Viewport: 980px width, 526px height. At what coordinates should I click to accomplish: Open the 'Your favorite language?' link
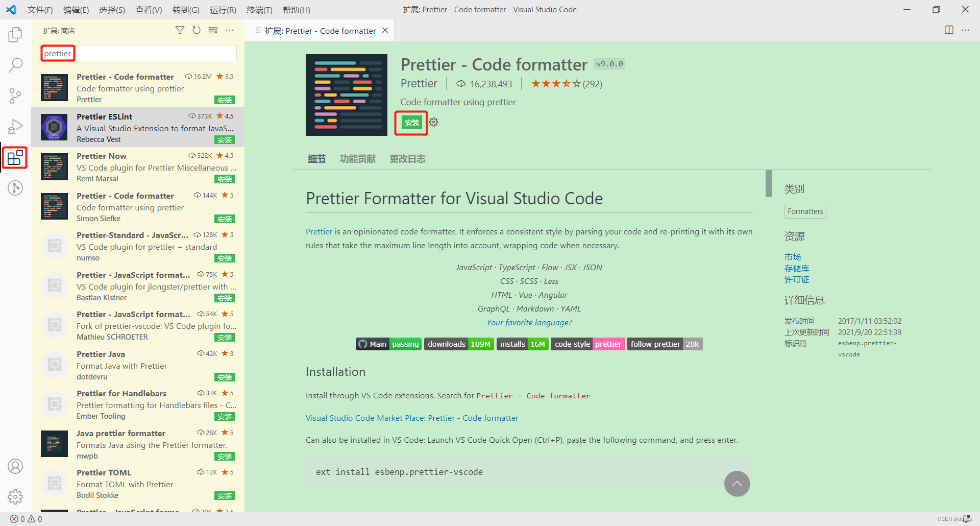tap(529, 322)
